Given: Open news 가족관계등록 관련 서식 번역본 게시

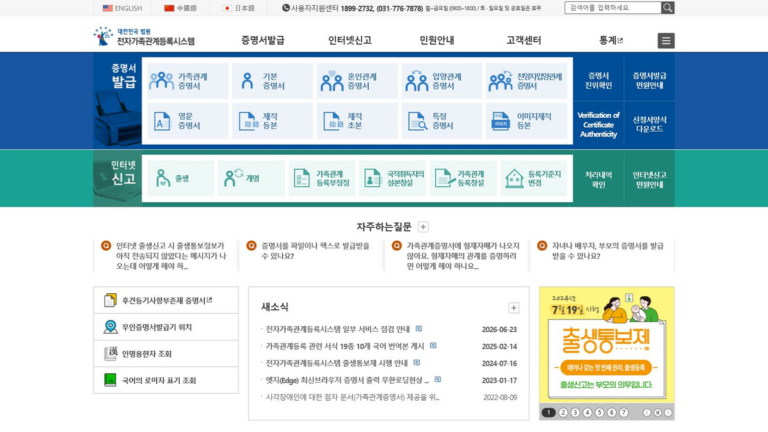Looking at the screenshot, I should pos(345,346).
